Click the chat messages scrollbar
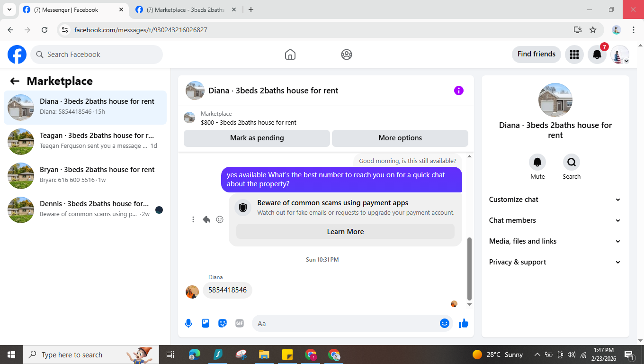Viewport: 644px width, 364px height. (x=469, y=269)
